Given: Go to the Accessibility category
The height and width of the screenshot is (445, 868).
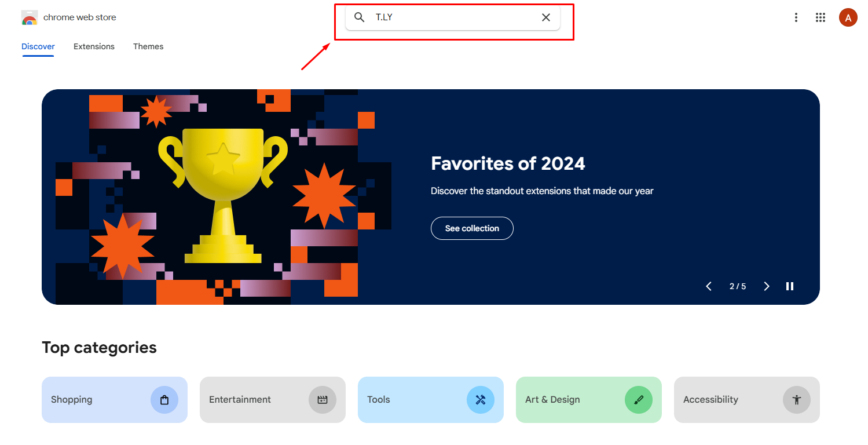Looking at the screenshot, I should [x=747, y=400].
